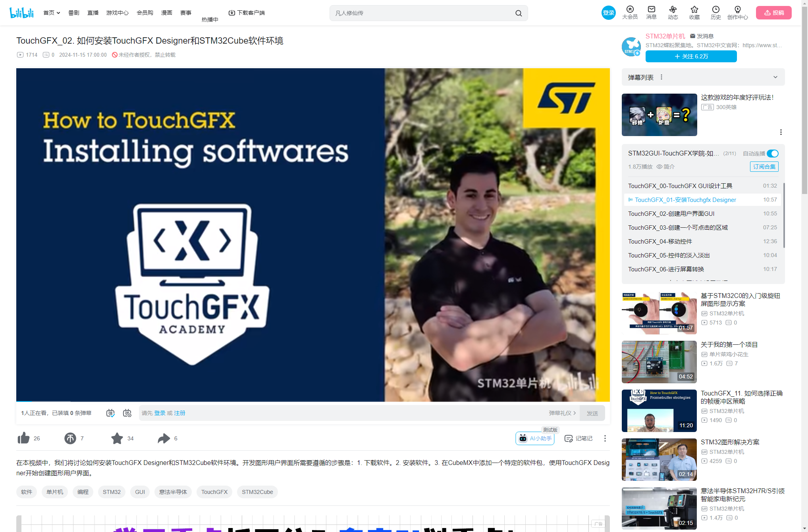Screen dimensions: 808x532
Task: Click the search magnifier icon
Action: (519, 13)
